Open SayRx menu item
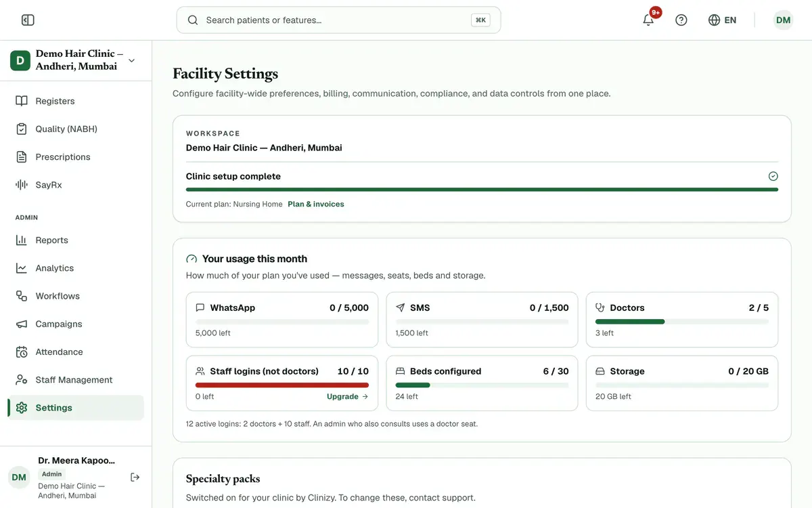 click(x=76, y=184)
